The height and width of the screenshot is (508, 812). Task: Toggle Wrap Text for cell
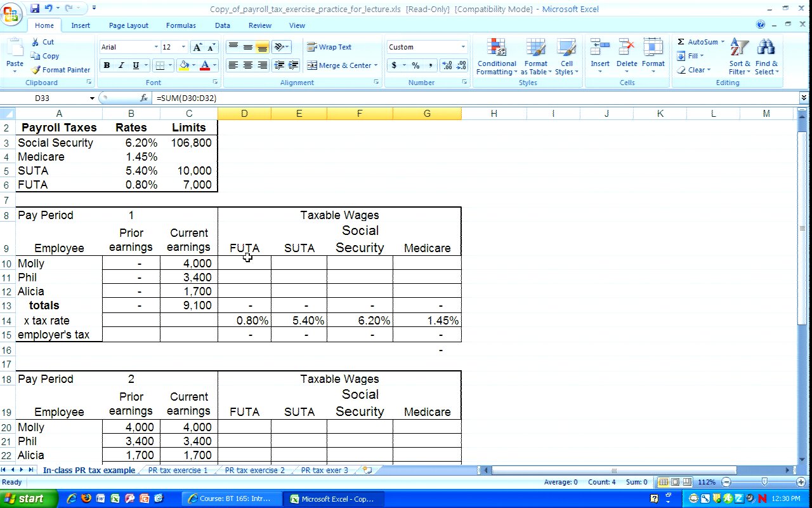click(x=329, y=47)
